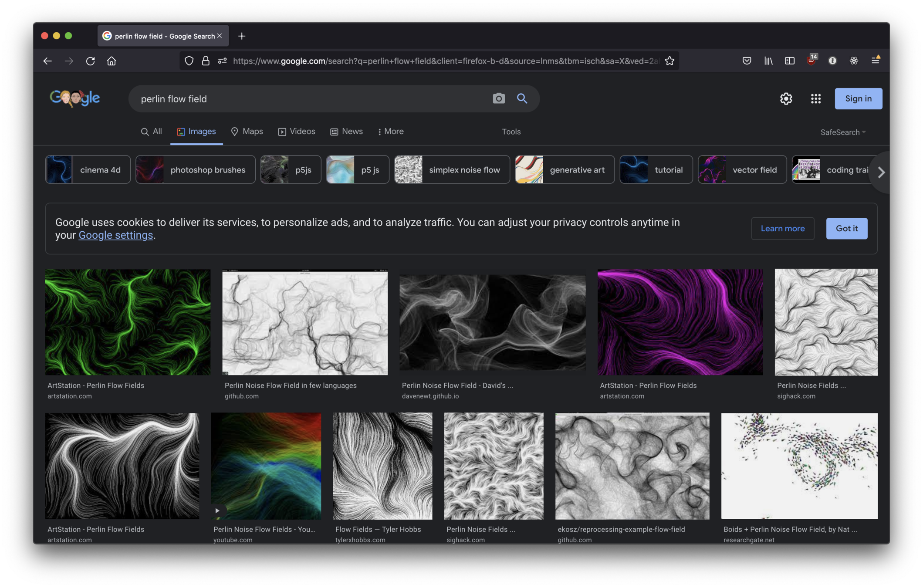The width and height of the screenshot is (923, 588).
Task: Go to Firefox home page
Action: click(112, 61)
